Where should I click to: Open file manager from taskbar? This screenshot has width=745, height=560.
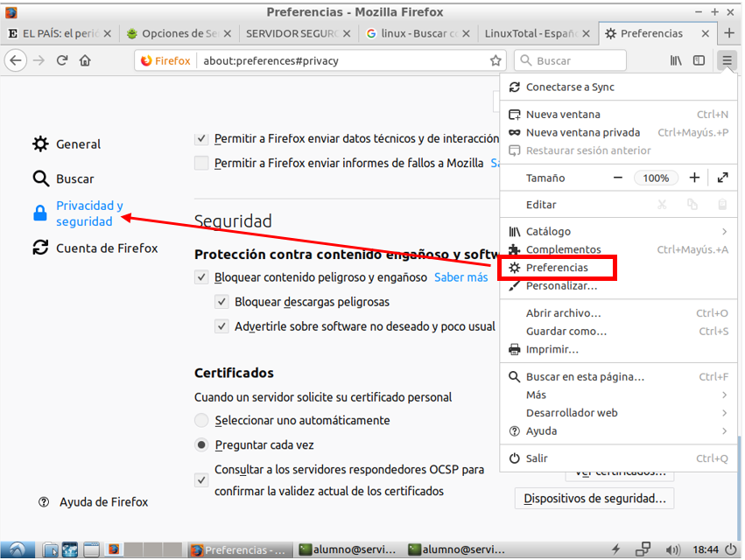50,550
